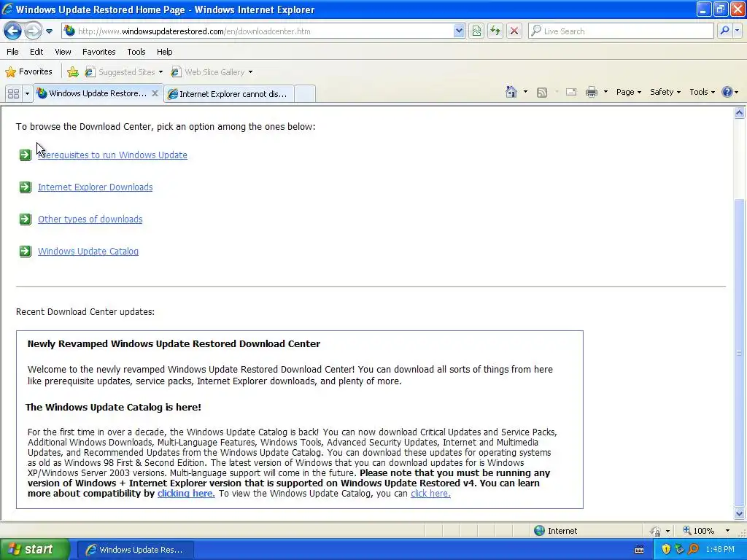
Task: Open the Windows Update Catalog link
Action: pyautogui.click(x=88, y=252)
